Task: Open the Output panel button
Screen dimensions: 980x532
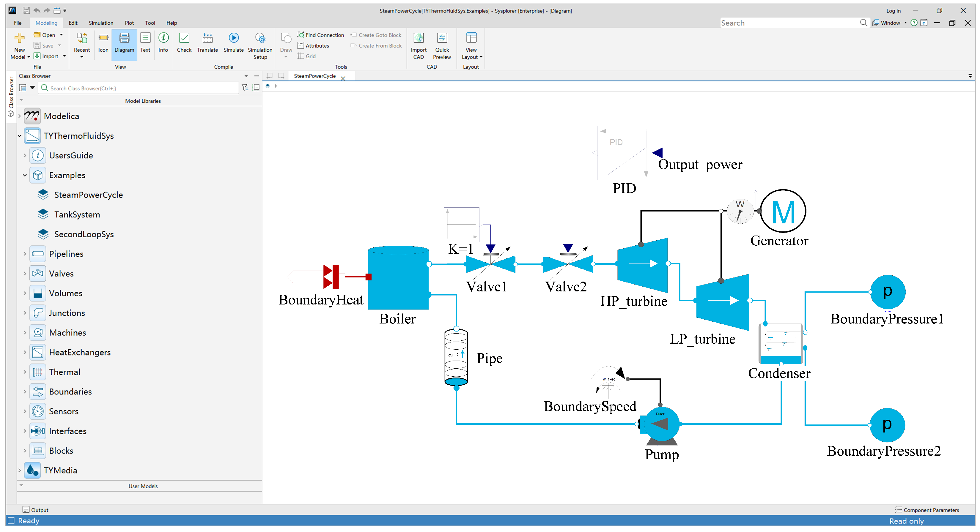Action: 36,510
